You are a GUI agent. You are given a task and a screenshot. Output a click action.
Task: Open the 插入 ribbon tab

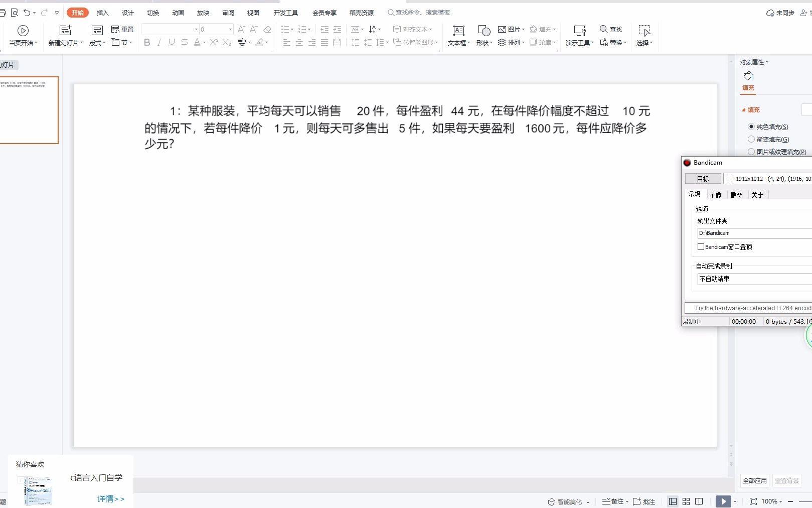pyautogui.click(x=103, y=13)
